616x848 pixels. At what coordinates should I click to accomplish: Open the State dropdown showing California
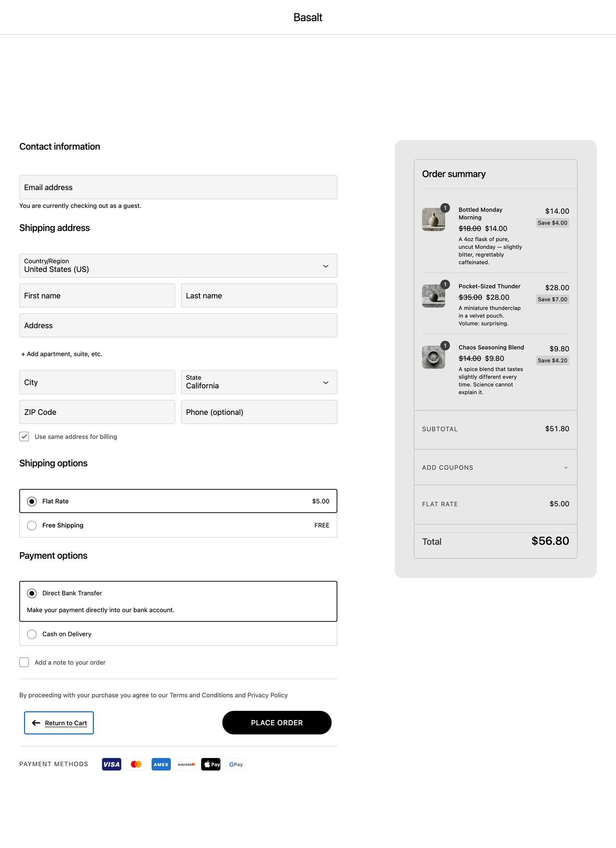(x=259, y=382)
